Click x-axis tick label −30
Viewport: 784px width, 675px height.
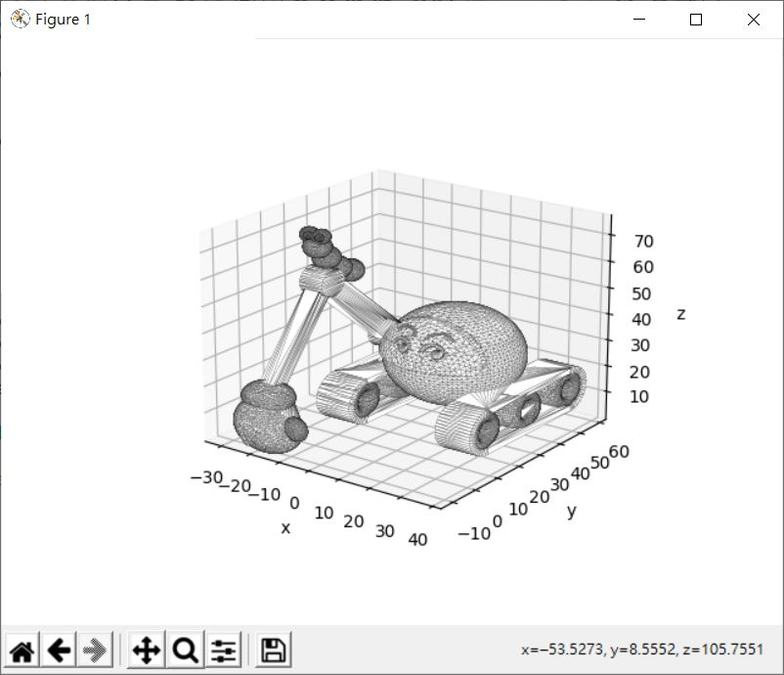click(206, 477)
